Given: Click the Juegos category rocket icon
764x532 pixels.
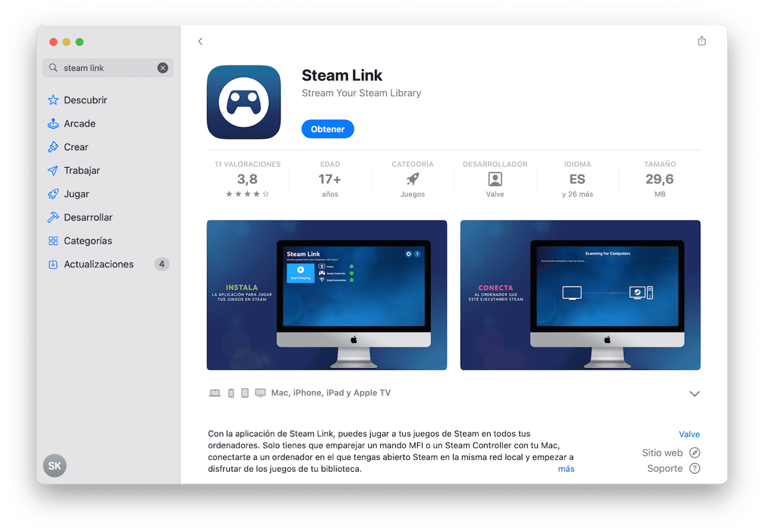Looking at the screenshot, I should point(413,179).
